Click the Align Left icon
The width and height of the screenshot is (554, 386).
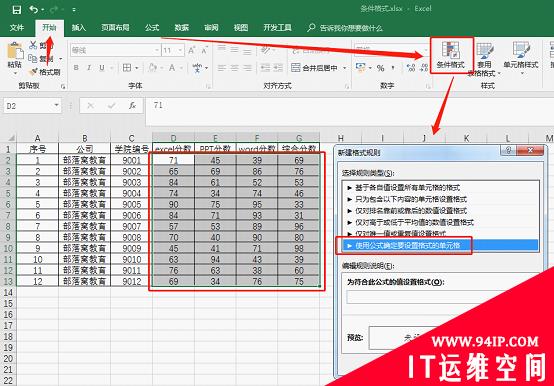point(222,67)
